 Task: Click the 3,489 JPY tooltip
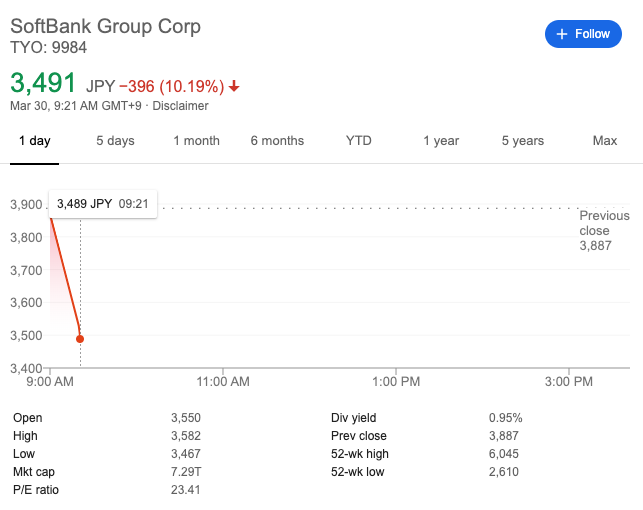pos(102,204)
